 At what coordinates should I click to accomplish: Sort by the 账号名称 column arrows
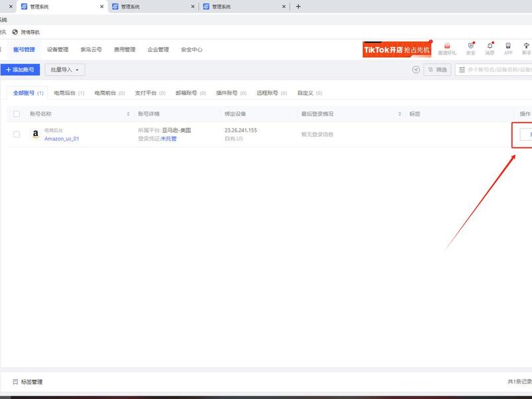[128, 114]
